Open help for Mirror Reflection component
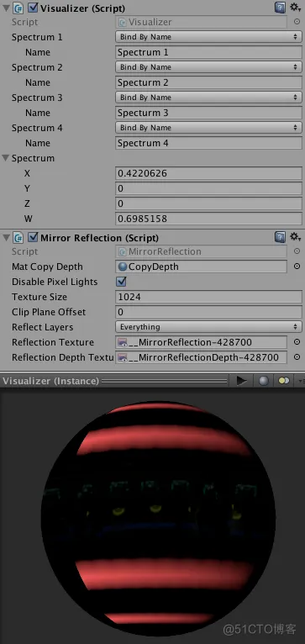 (x=280, y=237)
